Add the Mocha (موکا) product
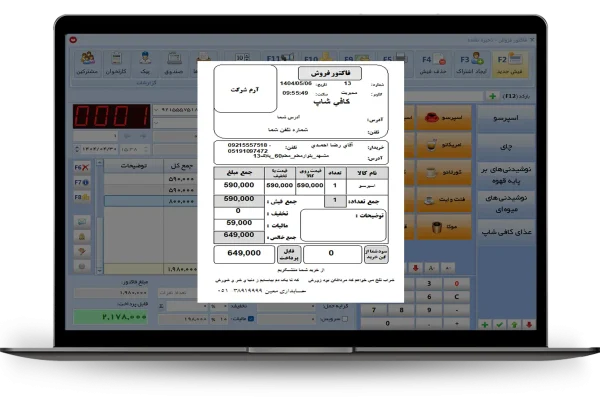Image resolution: width=600 pixels, height=400 pixels. [x=444, y=227]
